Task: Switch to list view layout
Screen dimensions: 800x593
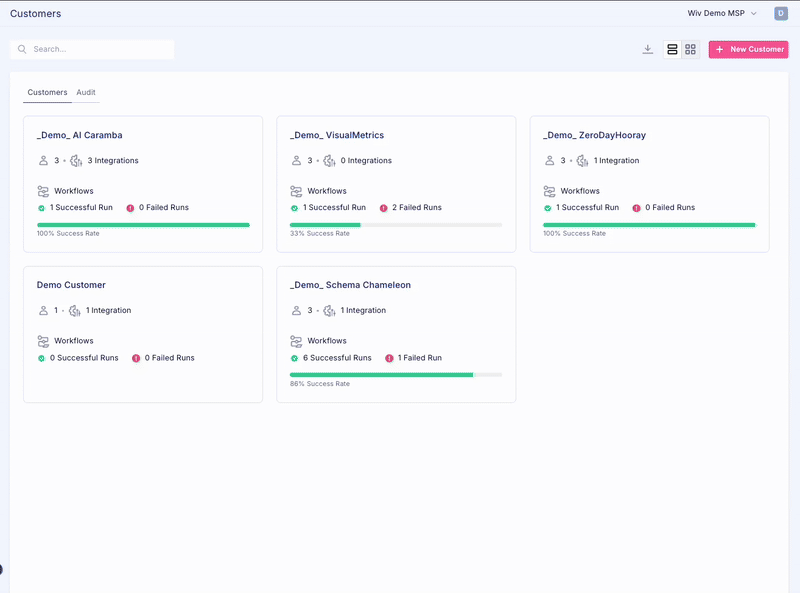Action: pyautogui.click(x=672, y=49)
